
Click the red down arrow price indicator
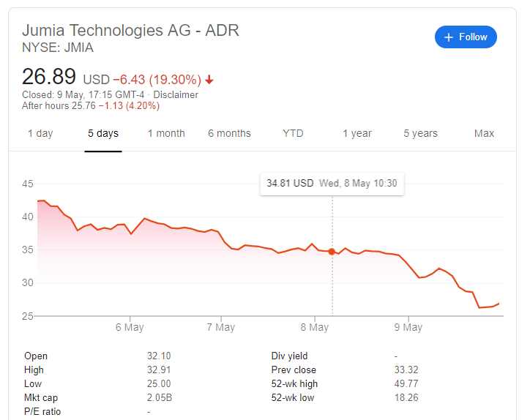209,80
